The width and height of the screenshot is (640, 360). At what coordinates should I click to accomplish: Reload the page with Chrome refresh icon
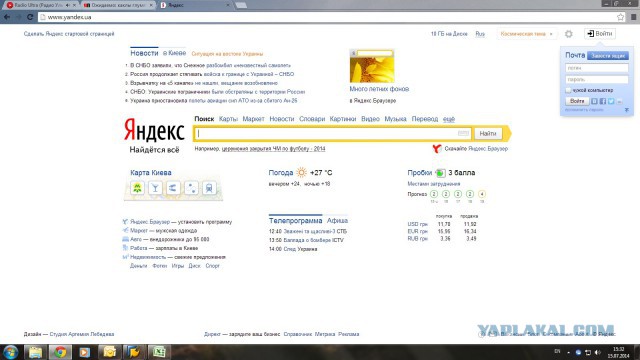(30, 17)
